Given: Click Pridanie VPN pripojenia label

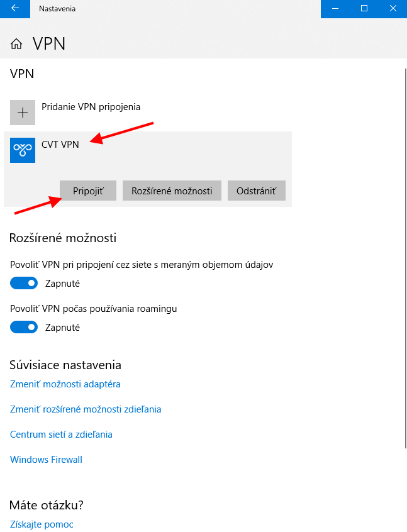Looking at the screenshot, I should tap(91, 107).
